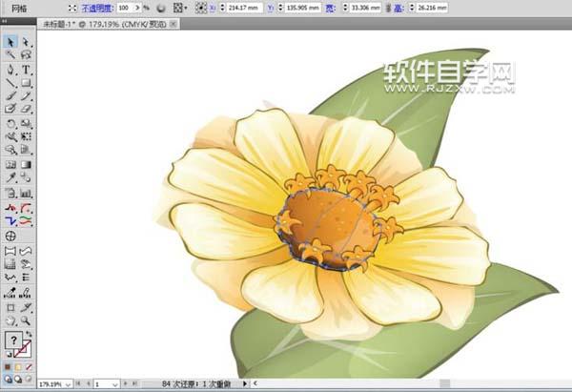Select the Hand tool
The width and height of the screenshot is (572, 392).
(10, 321)
